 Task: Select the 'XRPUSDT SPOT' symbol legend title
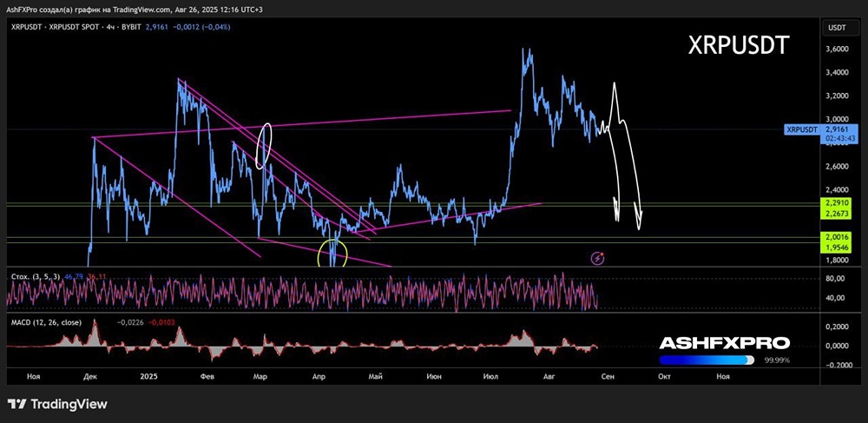click(x=74, y=27)
